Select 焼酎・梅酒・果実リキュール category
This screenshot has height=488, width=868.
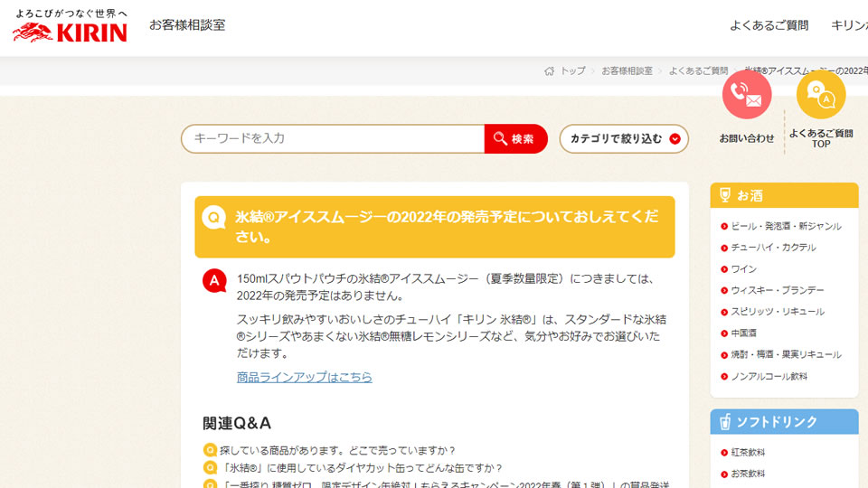[786, 354]
